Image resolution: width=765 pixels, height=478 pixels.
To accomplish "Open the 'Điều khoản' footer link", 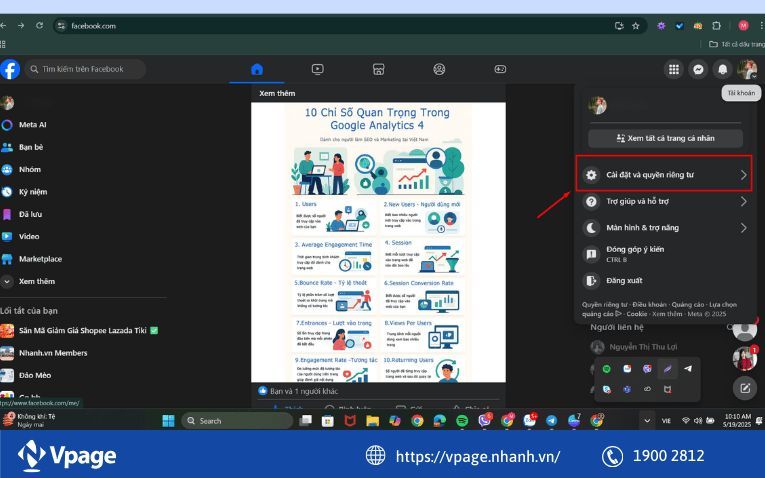I will click(x=649, y=304).
